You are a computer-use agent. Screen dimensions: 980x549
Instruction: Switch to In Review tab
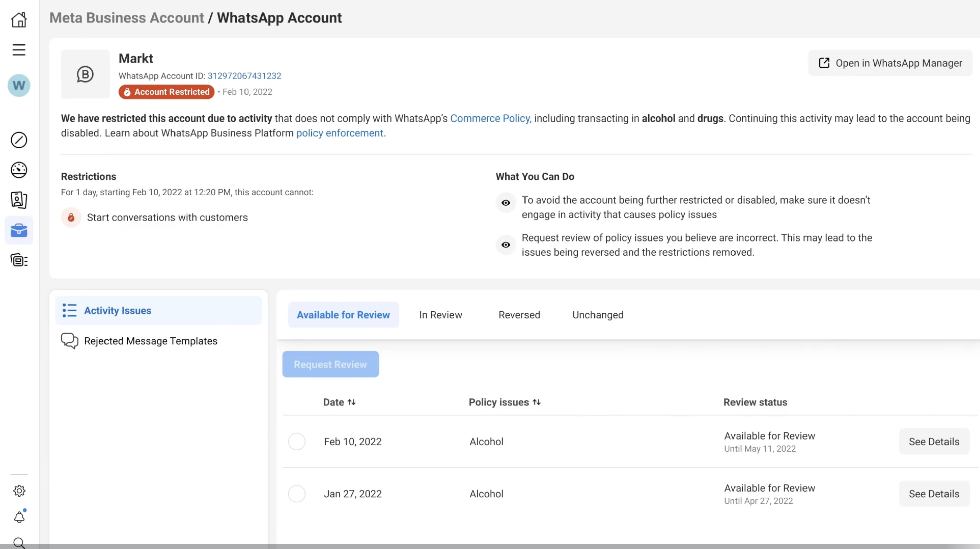(x=440, y=315)
